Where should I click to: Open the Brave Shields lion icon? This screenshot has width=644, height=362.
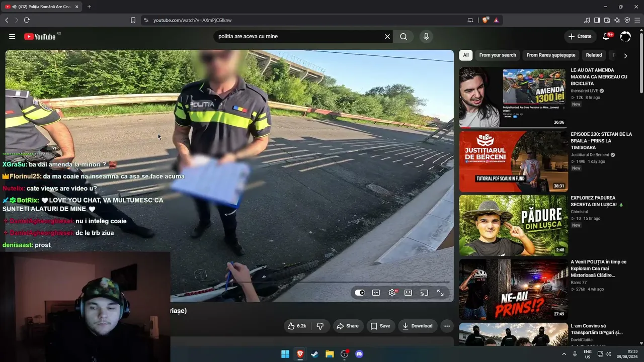click(485, 20)
